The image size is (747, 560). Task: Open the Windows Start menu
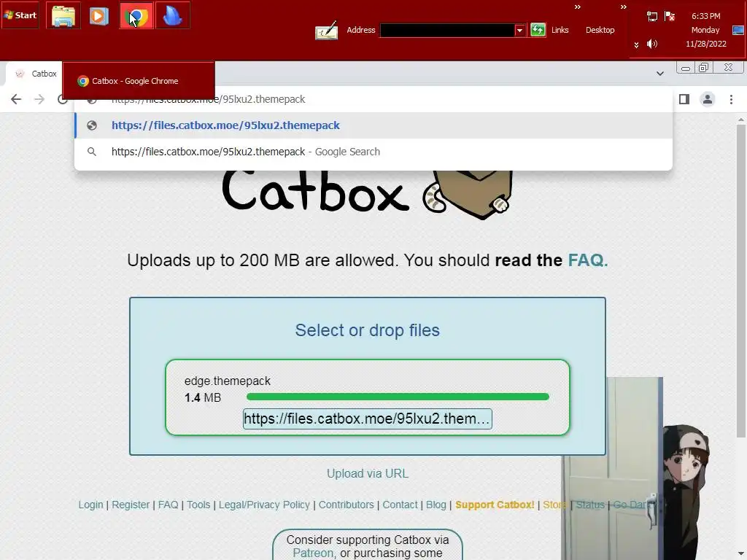pyautogui.click(x=20, y=15)
